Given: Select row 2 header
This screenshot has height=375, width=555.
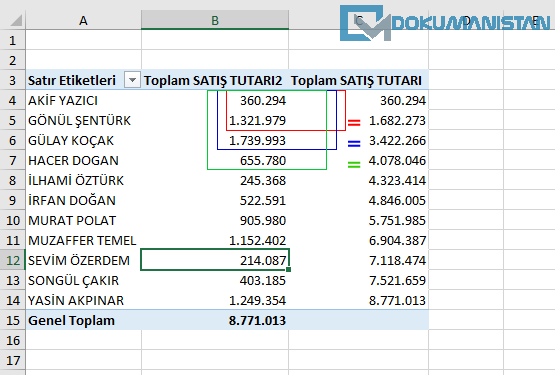Looking at the screenshot, I should tap(13, 60).
